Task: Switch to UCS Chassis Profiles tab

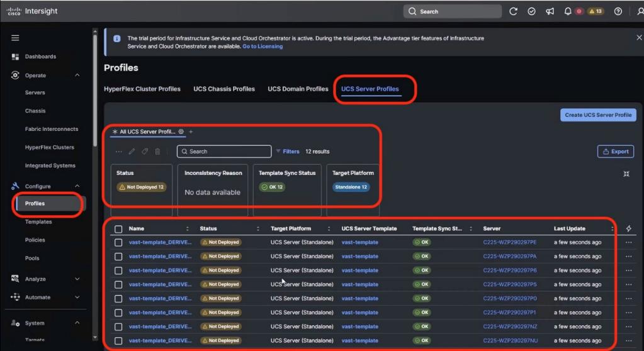Action: [x=224, y=89]
